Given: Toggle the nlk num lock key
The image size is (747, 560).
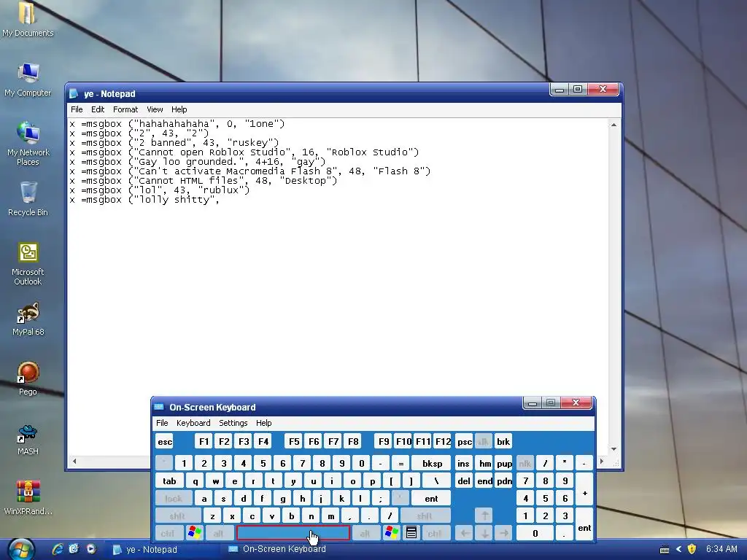Looking at the screenshot, I should [x=525, y=463].
